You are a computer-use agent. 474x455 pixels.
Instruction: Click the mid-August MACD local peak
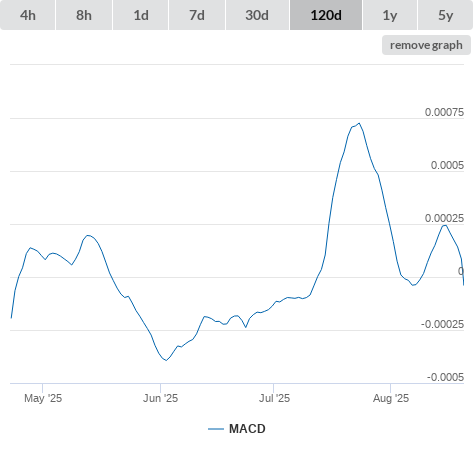(x=444, y=226)
